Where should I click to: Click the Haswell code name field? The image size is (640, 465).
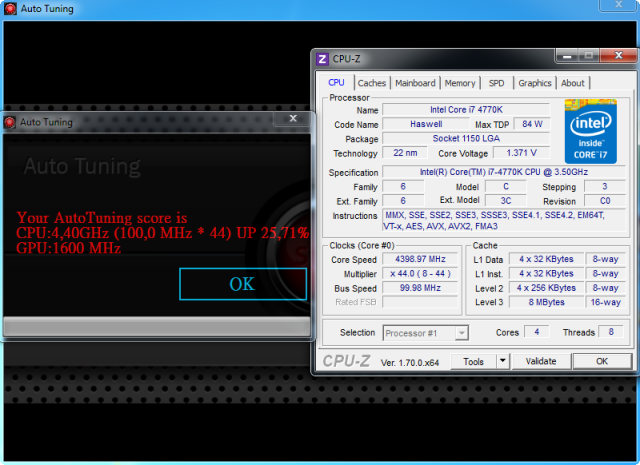(x=426, y=124)
